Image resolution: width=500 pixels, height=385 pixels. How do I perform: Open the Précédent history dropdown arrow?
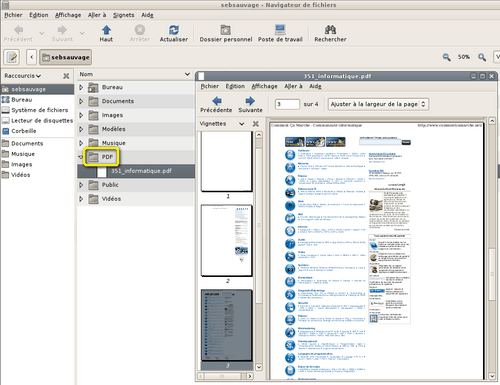(x=42, y=33)
